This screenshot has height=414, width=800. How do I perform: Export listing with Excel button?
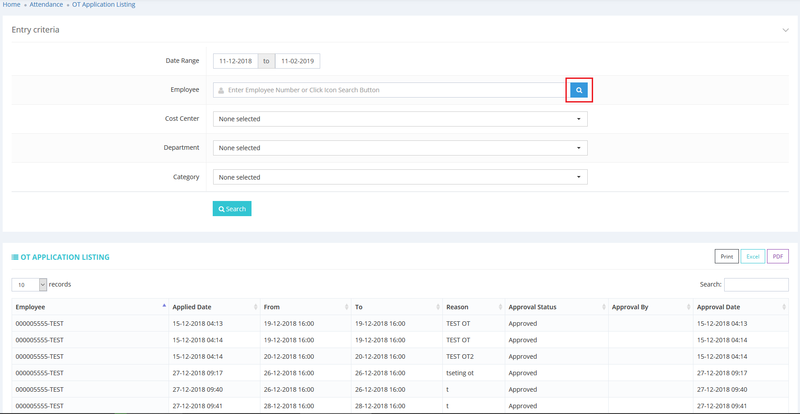click(753, 257)
